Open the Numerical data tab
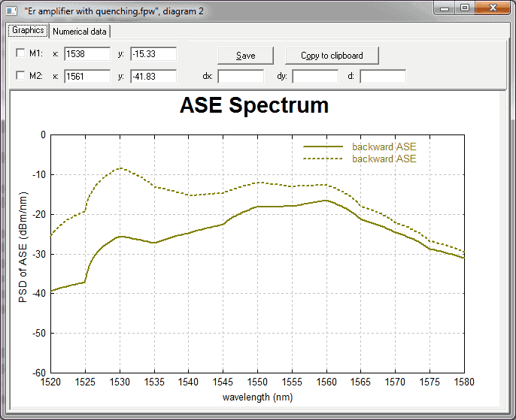 (x=80, y=32)
